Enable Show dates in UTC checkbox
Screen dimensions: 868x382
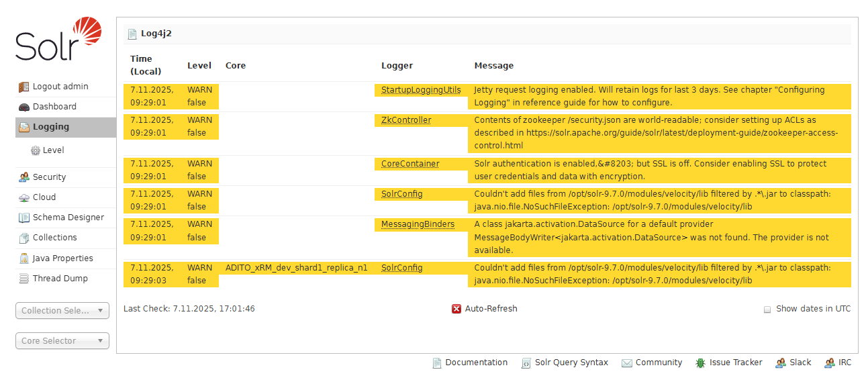[767, 309]
